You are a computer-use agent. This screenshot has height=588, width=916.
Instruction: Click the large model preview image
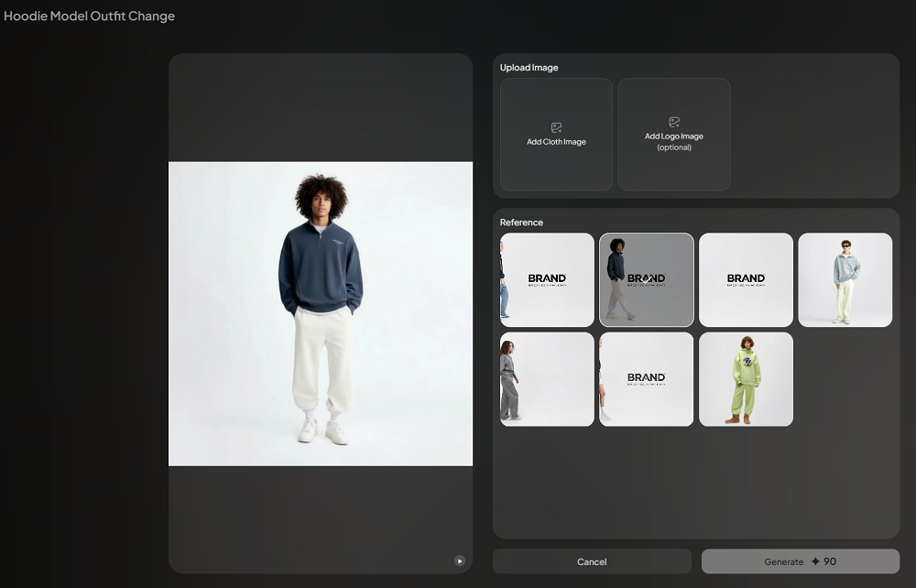(321, 313)
